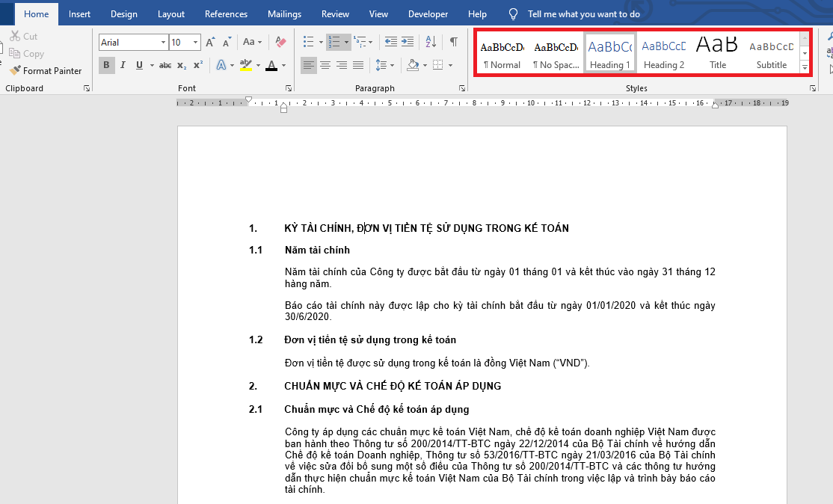
Task: Apply the Title style
Action: pos(718,53)
